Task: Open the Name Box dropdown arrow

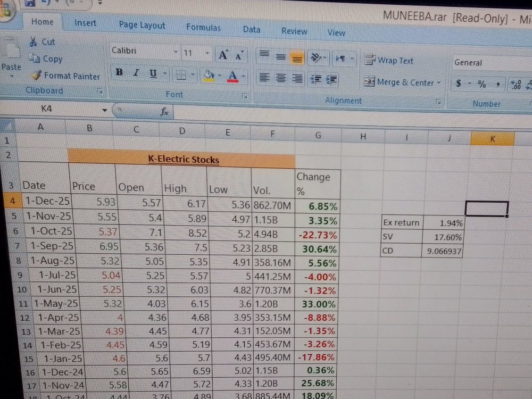Action: 104,110
